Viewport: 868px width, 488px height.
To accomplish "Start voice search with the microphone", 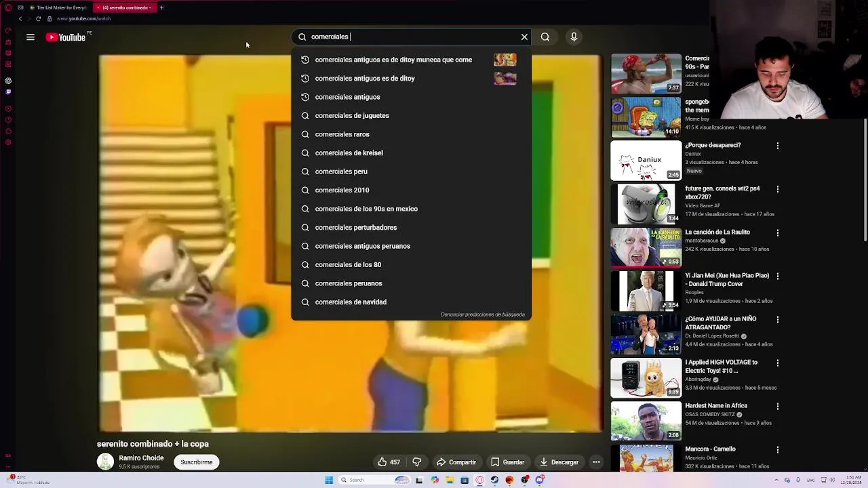I will pos(574,37).
